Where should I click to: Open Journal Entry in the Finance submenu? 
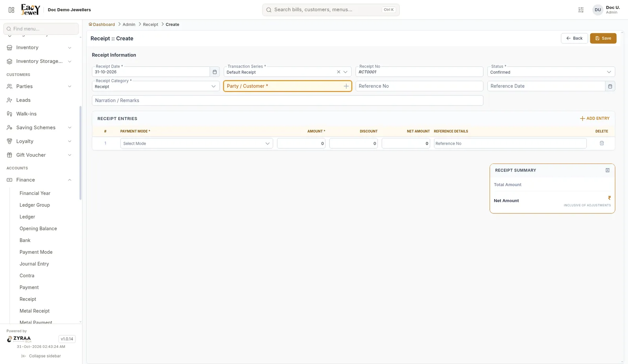click(x=34, y=264)
